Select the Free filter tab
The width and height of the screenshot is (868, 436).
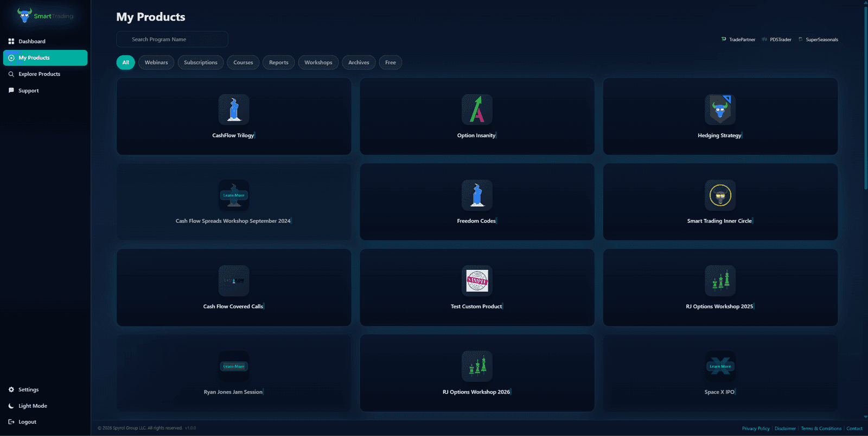point(391,62)
